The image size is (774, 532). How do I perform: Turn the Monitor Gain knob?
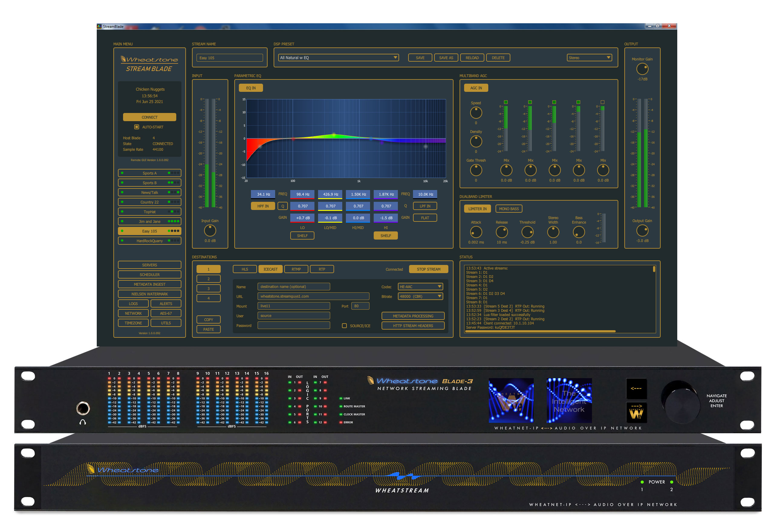click(642, 69)
